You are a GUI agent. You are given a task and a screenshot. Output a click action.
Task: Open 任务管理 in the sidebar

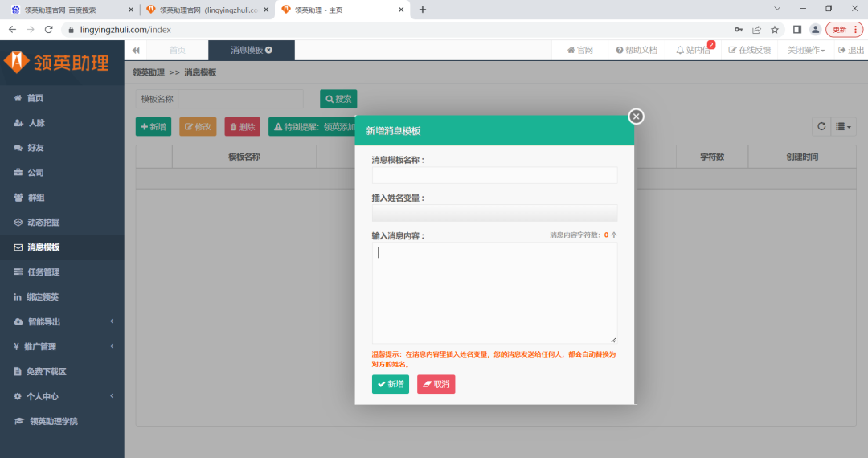tap(62, 272)
